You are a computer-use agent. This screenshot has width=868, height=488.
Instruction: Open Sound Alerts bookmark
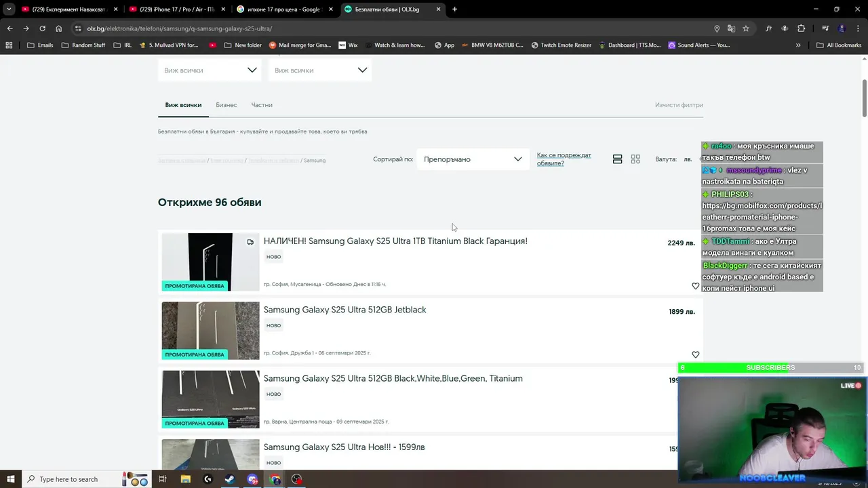click(699, 45)
